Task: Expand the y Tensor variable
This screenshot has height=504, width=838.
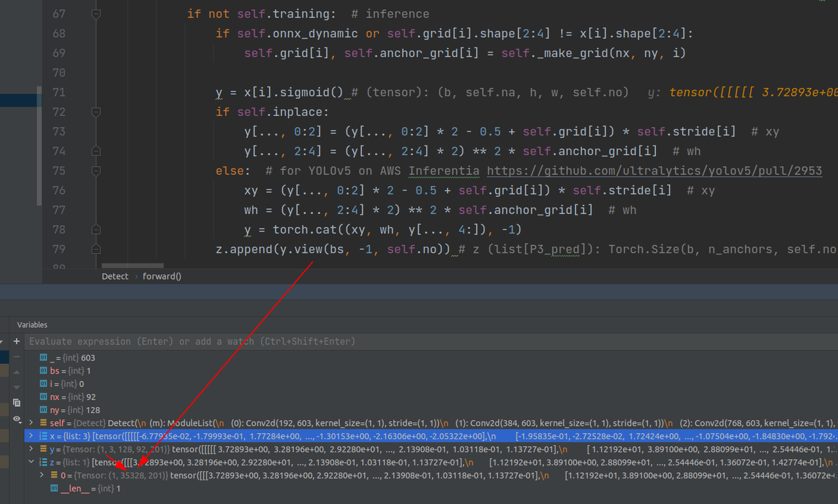Action: click(x=31, y=449)
